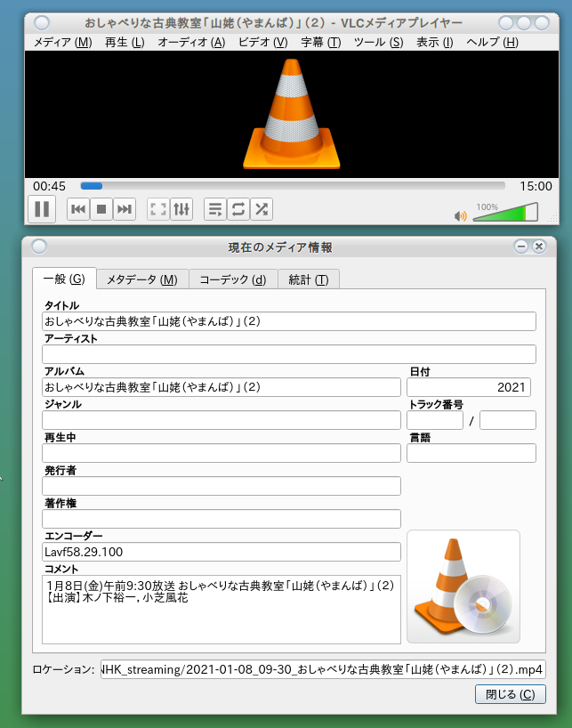Open the ヘルプ (H) menu
The width and height of the screenshot is (572, 728).
coord(492,42)
